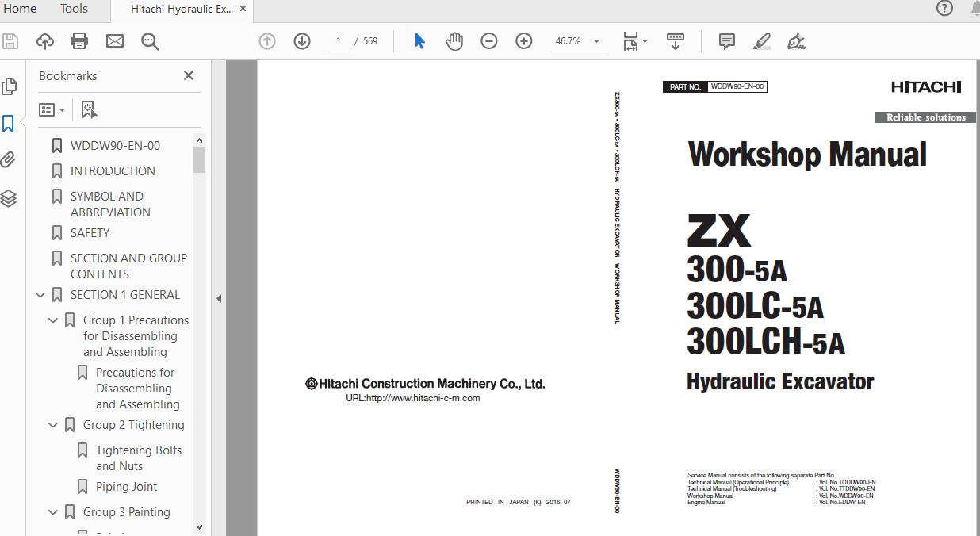Open the Help question mark icon

944,9
